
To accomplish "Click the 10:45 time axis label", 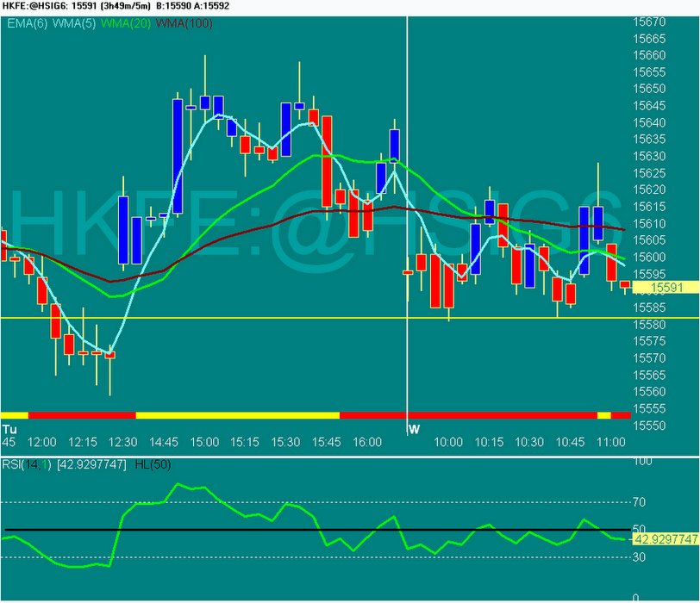I will [x=570, y=443].
